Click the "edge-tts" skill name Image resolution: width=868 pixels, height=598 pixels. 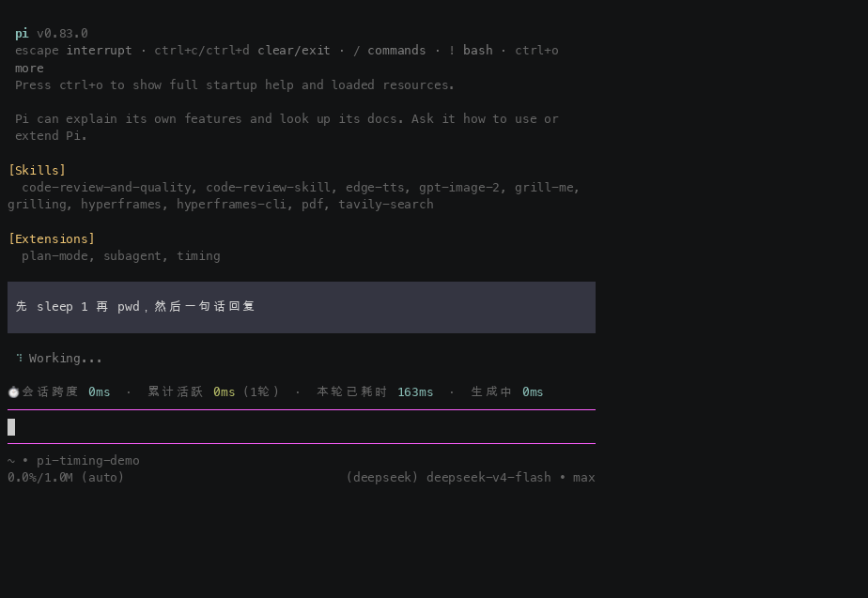click(375, 188)
